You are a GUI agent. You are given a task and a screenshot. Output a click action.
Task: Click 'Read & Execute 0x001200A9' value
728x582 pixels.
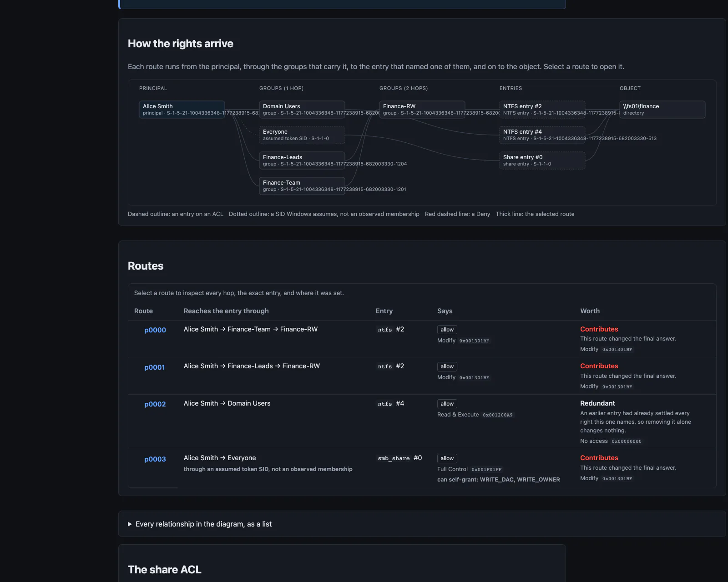476,415
